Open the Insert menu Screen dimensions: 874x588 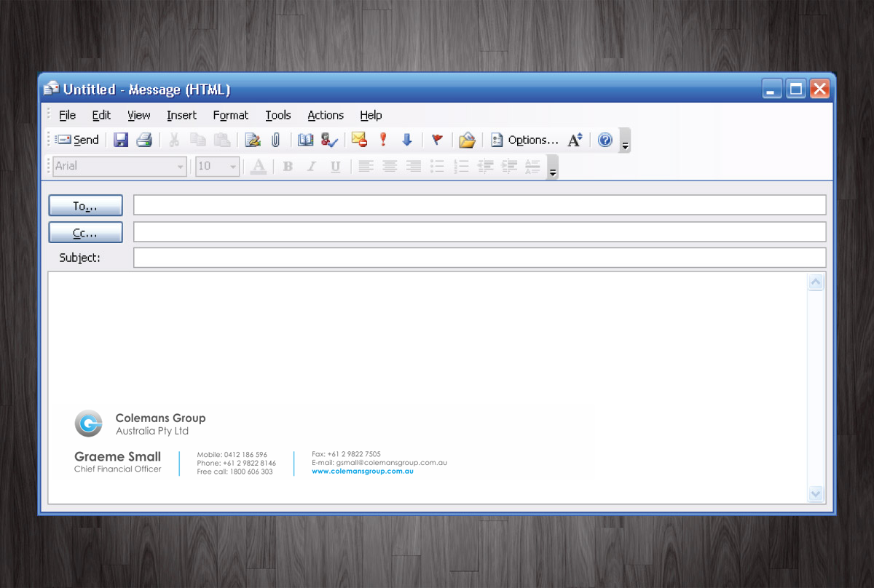181,115
